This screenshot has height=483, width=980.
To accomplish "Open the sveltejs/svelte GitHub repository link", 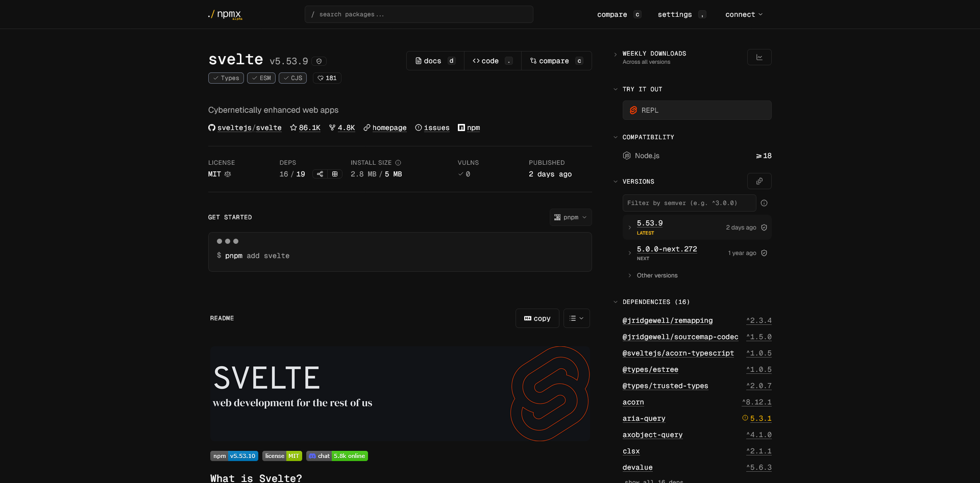I will [245, 128].
